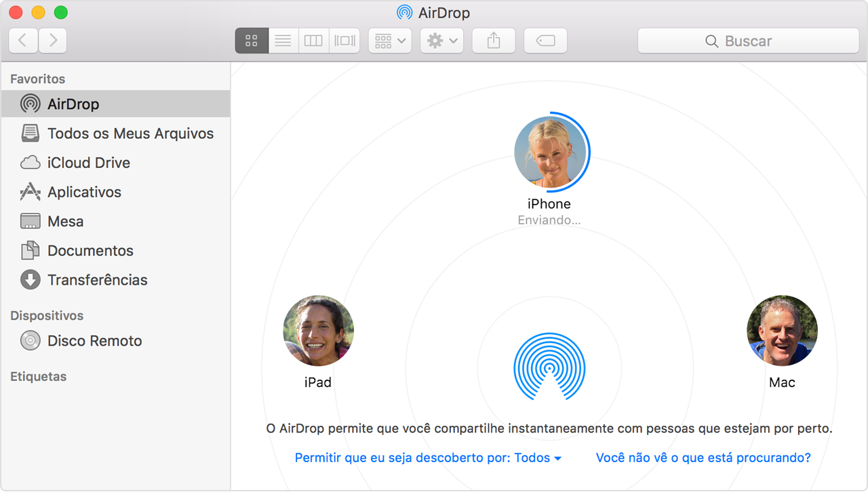
Task: Open the arrange items dropdown
Action: point(390,41)
